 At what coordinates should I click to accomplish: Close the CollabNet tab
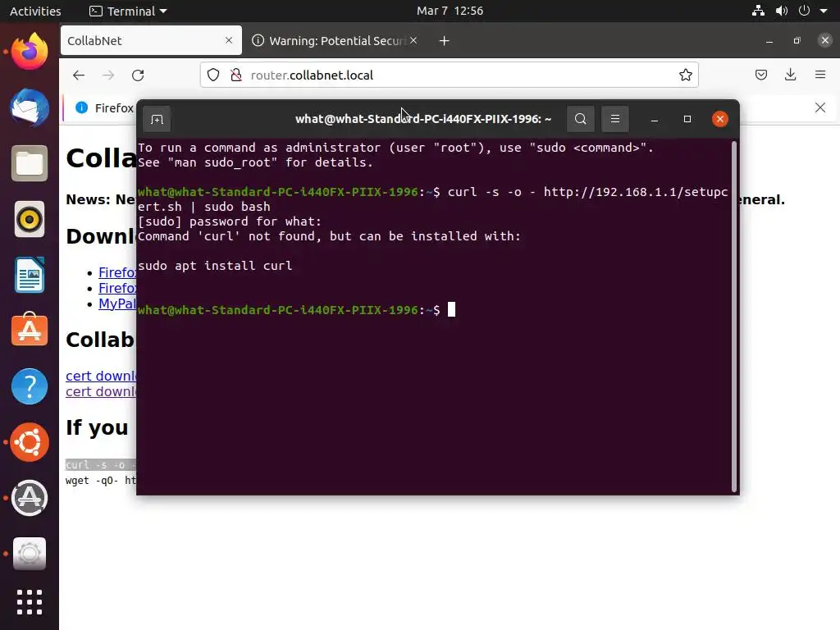229,40
